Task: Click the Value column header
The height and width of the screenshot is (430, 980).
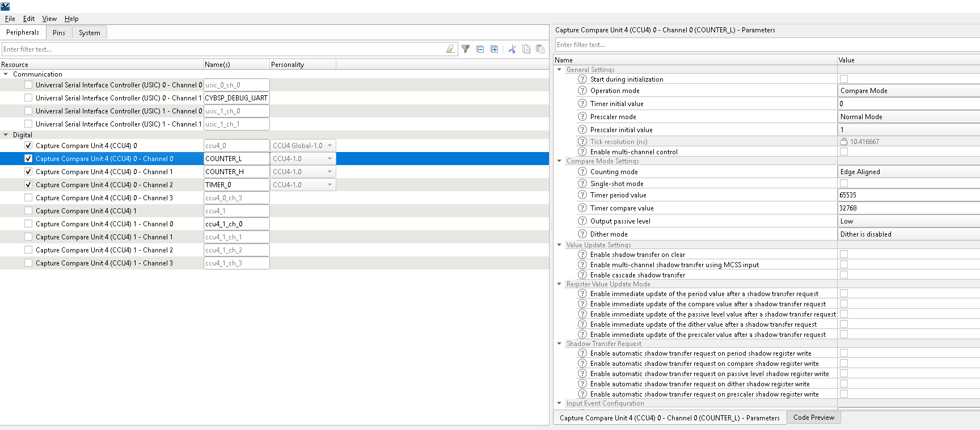Action: pos(909,60)
